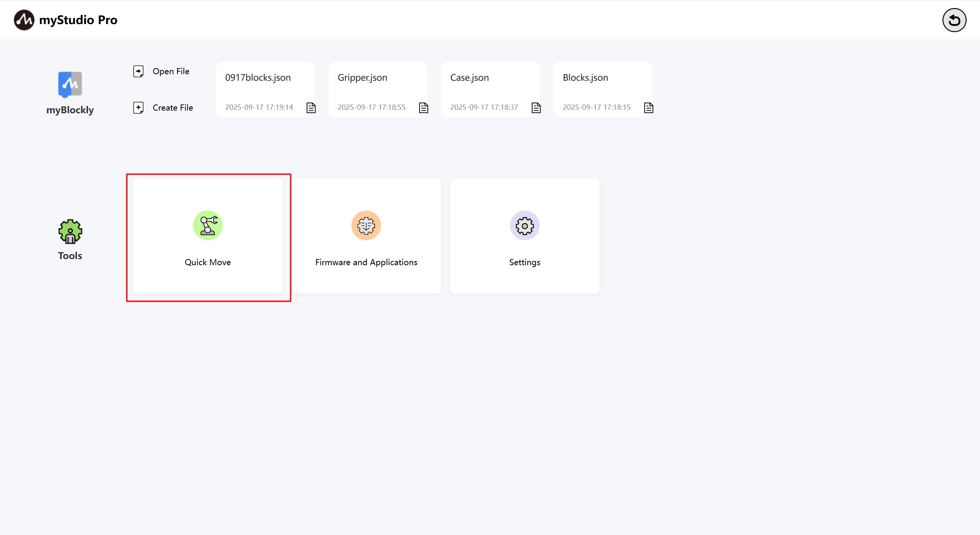Click the Open File text link
The width and height of the screenshot is (980, 535).
click(x=171, y=71)
